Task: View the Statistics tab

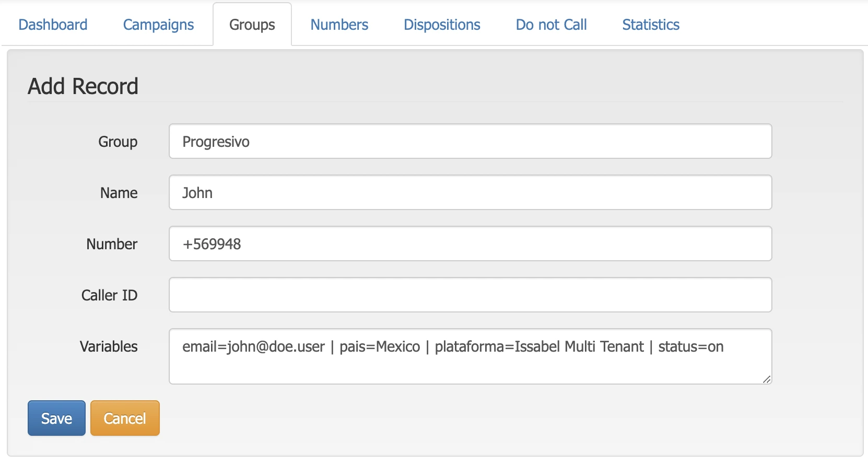Action: [650, 25]
